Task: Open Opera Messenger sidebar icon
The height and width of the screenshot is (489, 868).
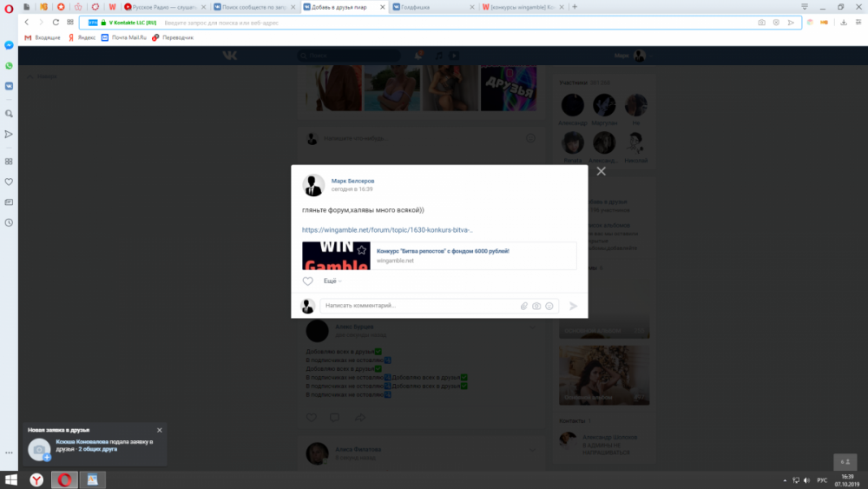Action: point(9,45)
